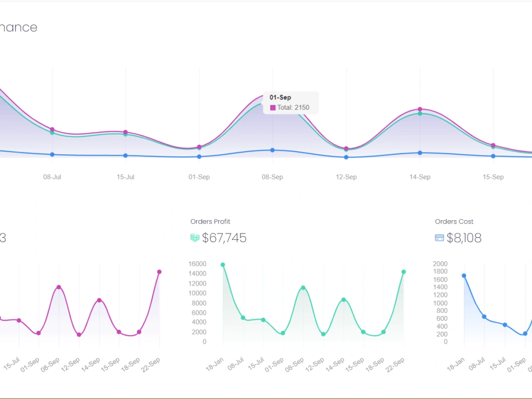Click Orders Profit chart's 12-Sep data point
532x399 pixels.
click(x=323, y=334)
